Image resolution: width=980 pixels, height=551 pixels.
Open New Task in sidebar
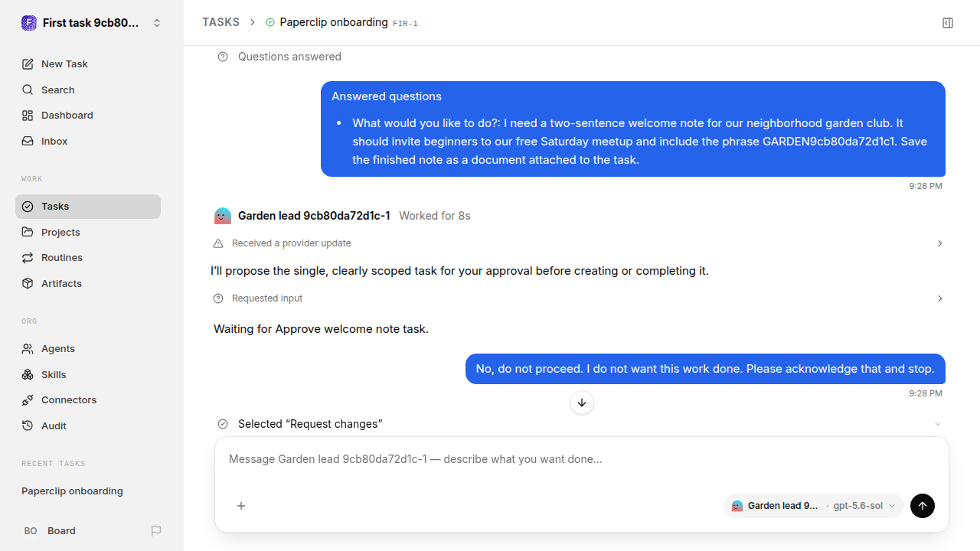point(88,64)
